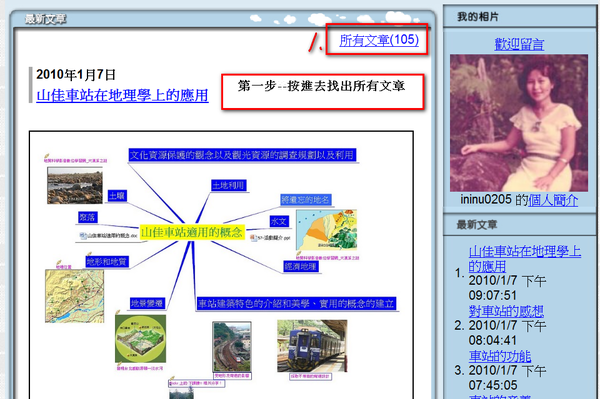Screen dimensions: 600x399
Task: Click the railway curve photo in mind map
Action: 232,347
